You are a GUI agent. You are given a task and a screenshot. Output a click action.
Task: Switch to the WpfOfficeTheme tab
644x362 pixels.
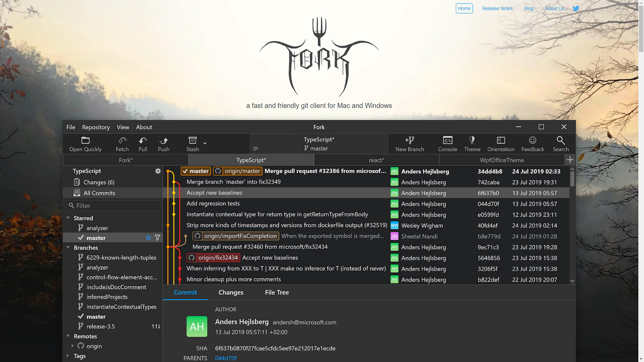click(502, 160)
